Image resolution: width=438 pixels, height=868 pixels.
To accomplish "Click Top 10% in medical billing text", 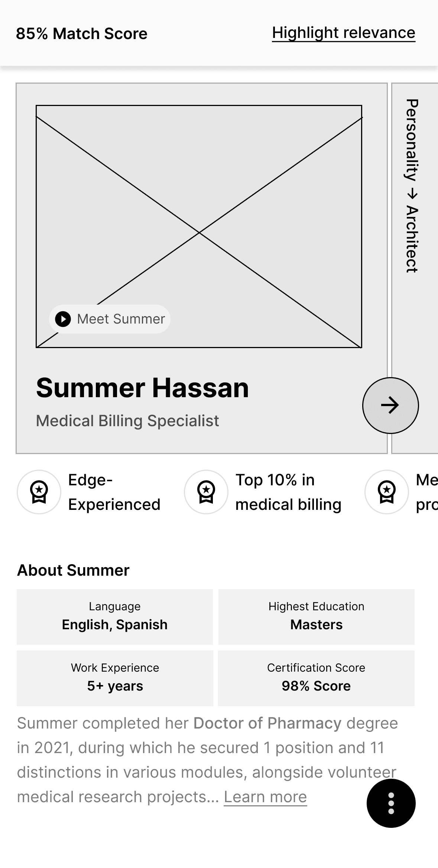I will [288, 492].
